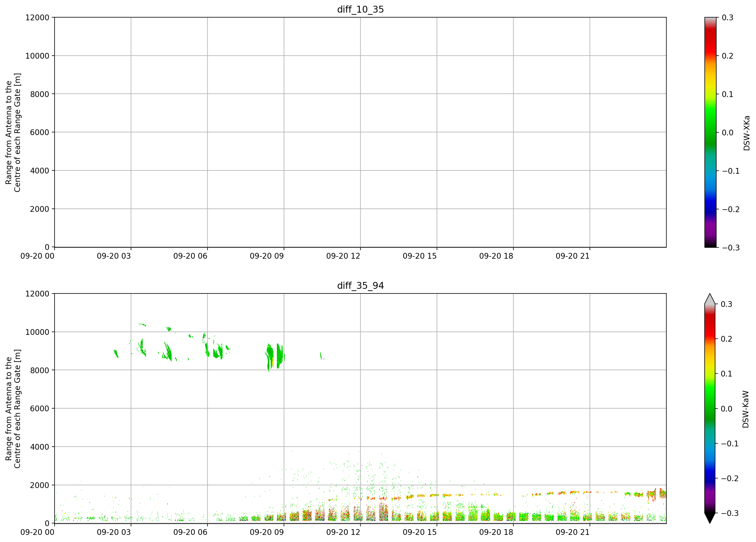Click the 2000 tick label on diff_35_94 y-axis
Viewport: 756px width, 542px height.
click(x=39, y=485)
